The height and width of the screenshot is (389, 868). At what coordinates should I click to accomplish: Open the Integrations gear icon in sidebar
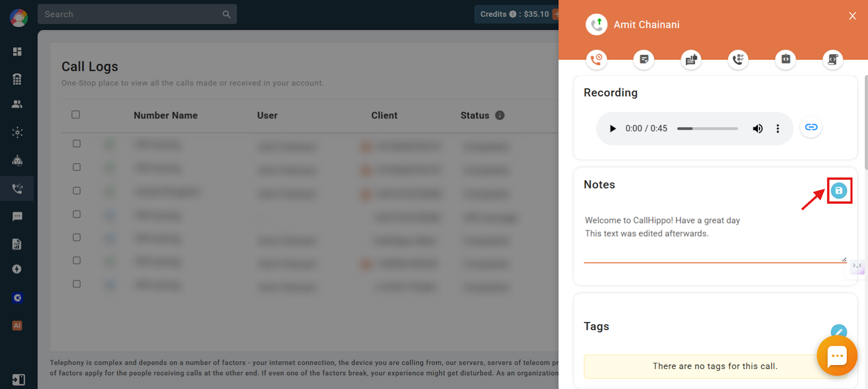[17, 132]
